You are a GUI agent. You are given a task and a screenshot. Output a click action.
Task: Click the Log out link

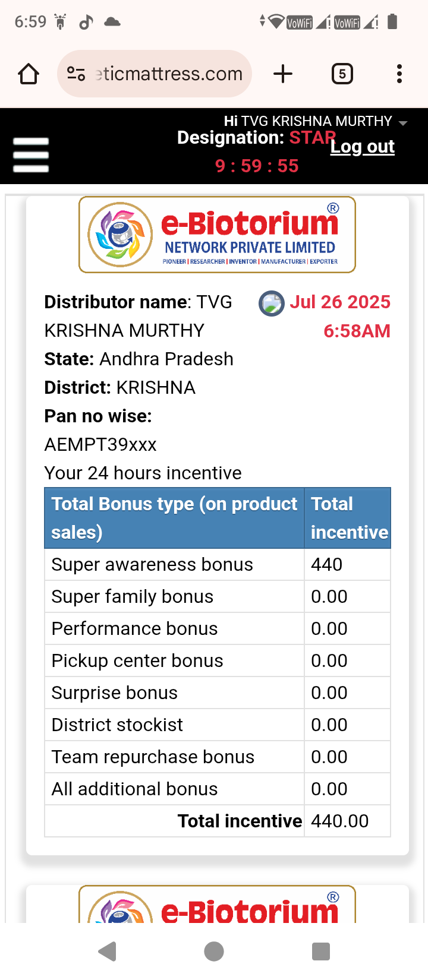(x=363, y=147)
